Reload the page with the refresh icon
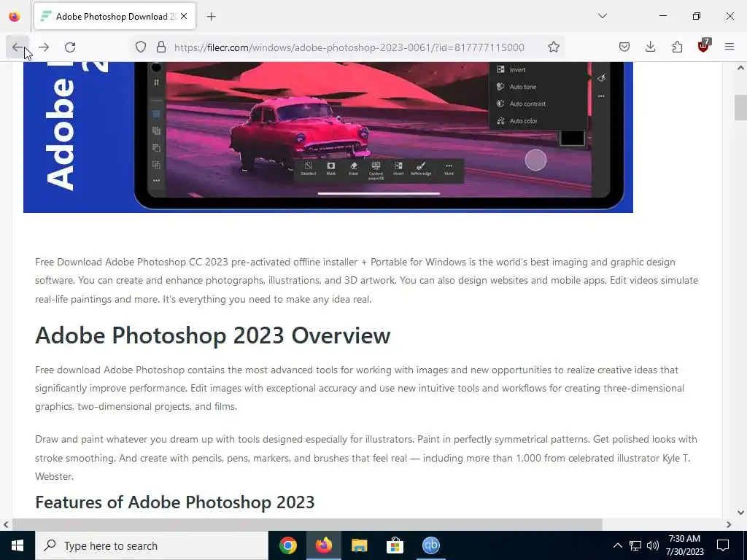This screenshot has height=560, width=747. pyautogui.click(x=70, y=47)
